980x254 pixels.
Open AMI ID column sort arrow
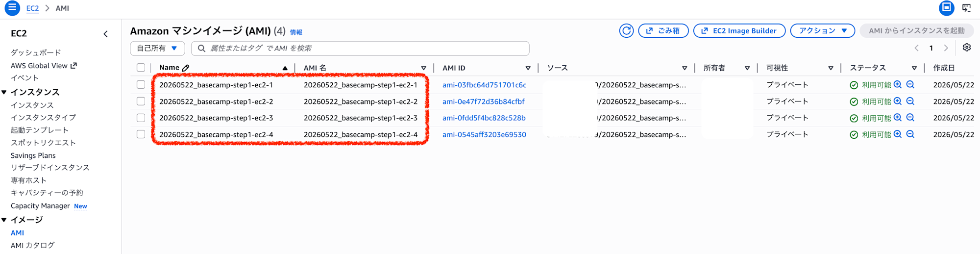pos(528,68)
